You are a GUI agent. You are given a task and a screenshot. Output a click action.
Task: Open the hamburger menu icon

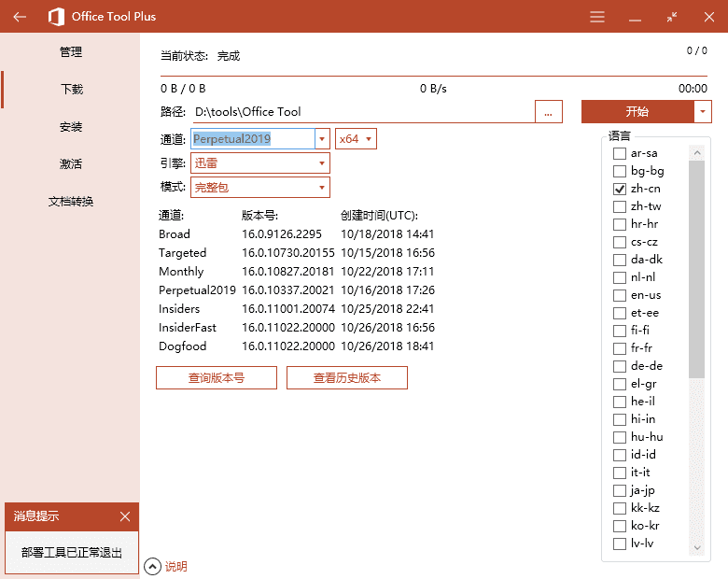[597, 17]
